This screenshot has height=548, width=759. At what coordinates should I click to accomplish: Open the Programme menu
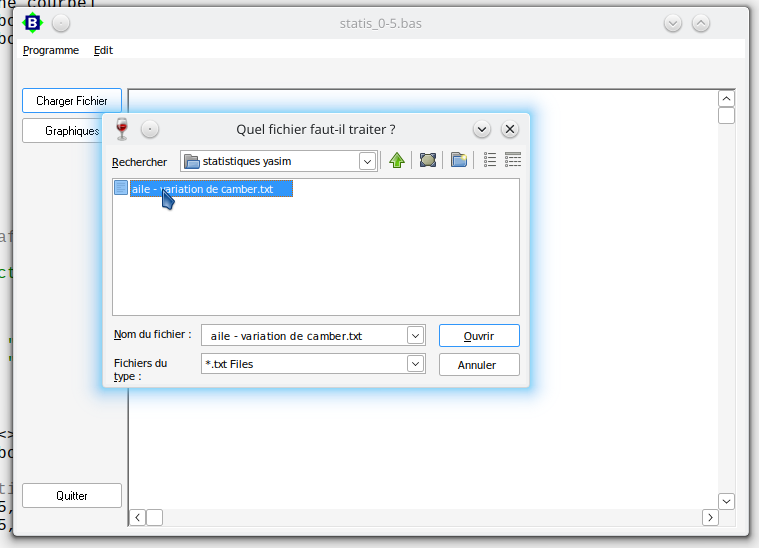[51, 50]
